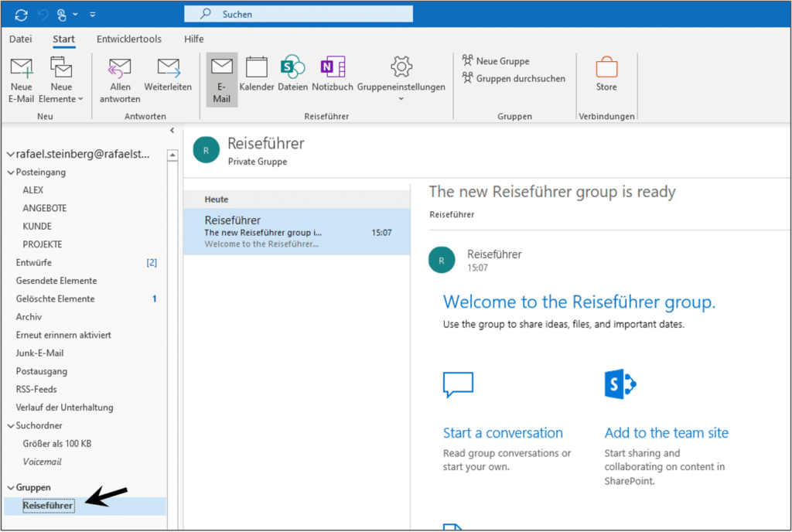Viewport: 792px width, 532px height.
Task: Open Customize Quick Access Toolbar dropdown
Action: (93, 15)
